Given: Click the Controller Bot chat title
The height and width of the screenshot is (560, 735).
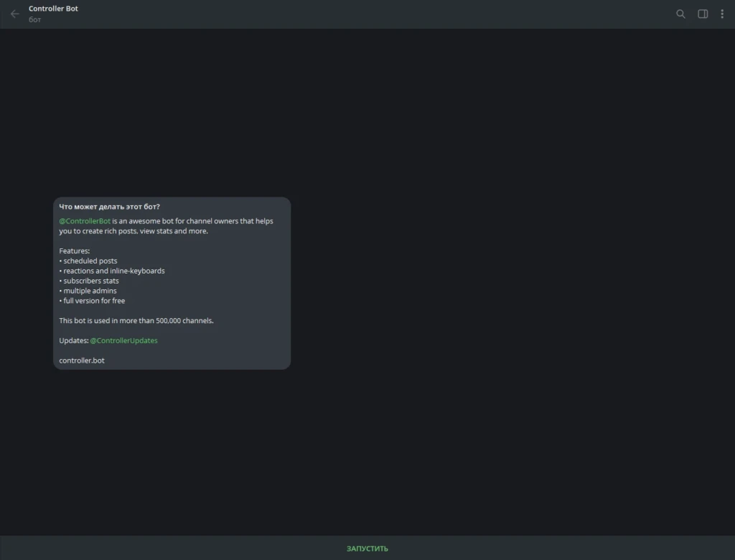Looking at the screenshot, I should click(x=53, y=9).
